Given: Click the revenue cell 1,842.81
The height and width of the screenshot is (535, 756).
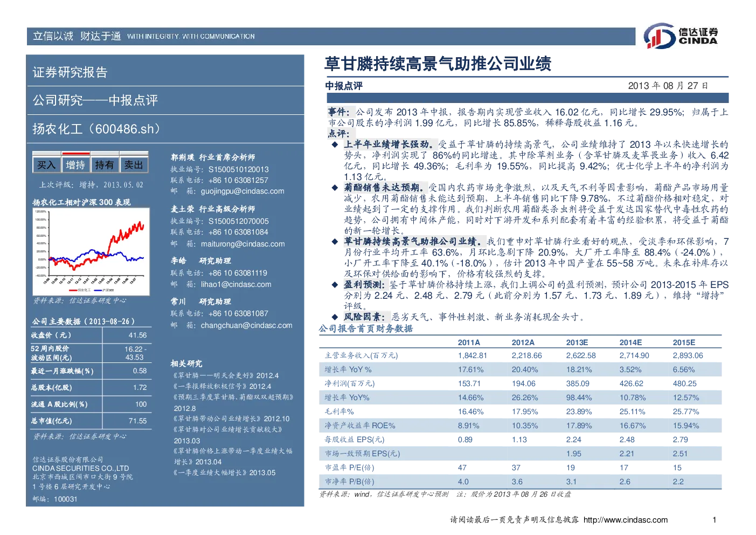Looking at the screenshot, I should tap(473, 355).
